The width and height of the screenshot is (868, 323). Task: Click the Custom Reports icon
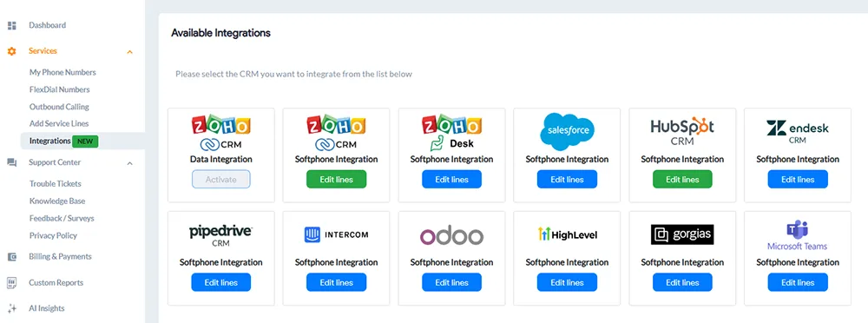(11, 283)
